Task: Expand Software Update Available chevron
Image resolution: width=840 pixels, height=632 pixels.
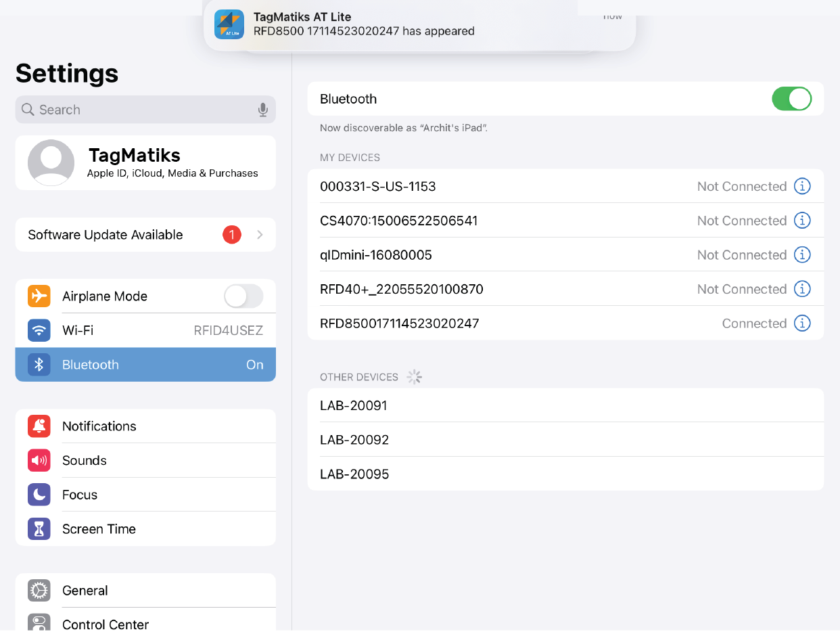Action: (x=260, y=235)
